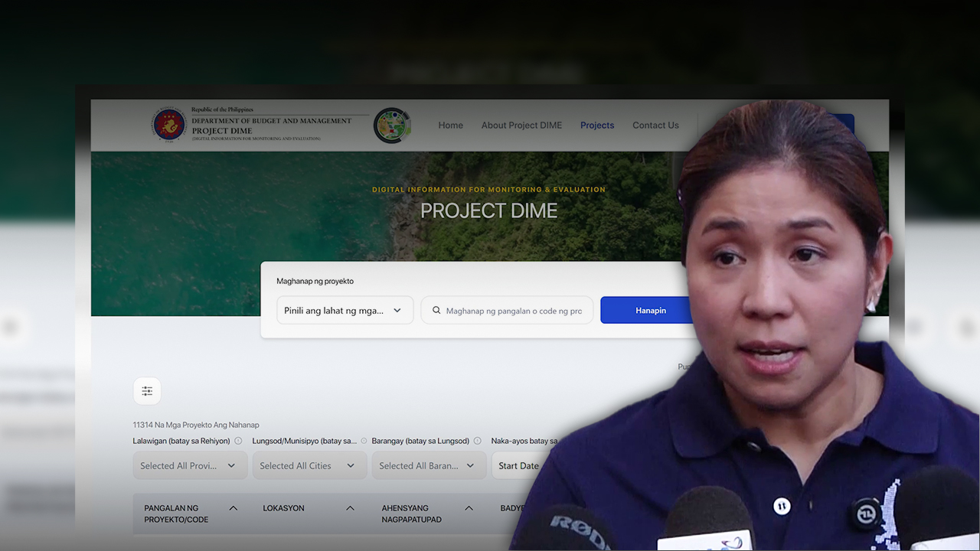Open About Project DIME page
Viewport: 980px width, 551px height.
pos(521,126)
